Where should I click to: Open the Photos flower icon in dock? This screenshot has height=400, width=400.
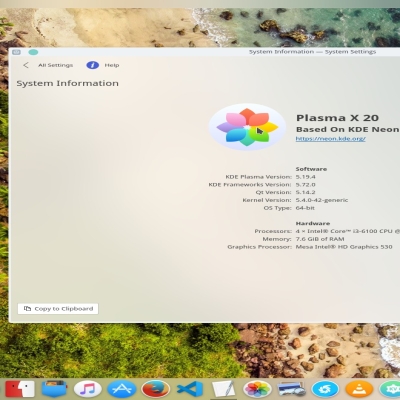[x=257, y=389]
